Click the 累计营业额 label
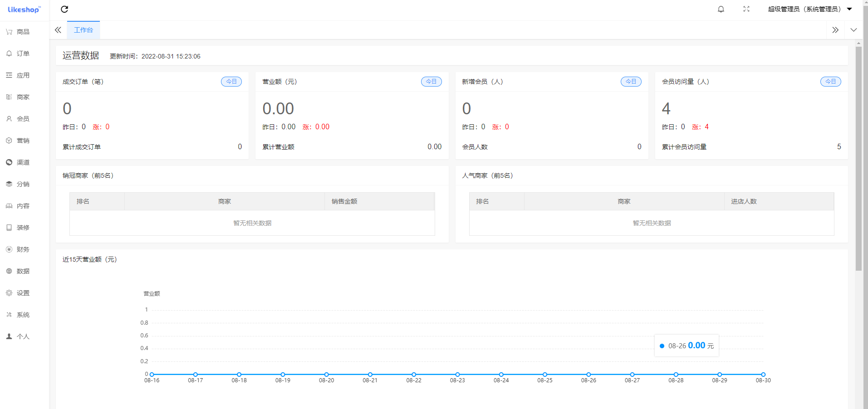The width and height of the screenshot is (868, 409). 278,147
